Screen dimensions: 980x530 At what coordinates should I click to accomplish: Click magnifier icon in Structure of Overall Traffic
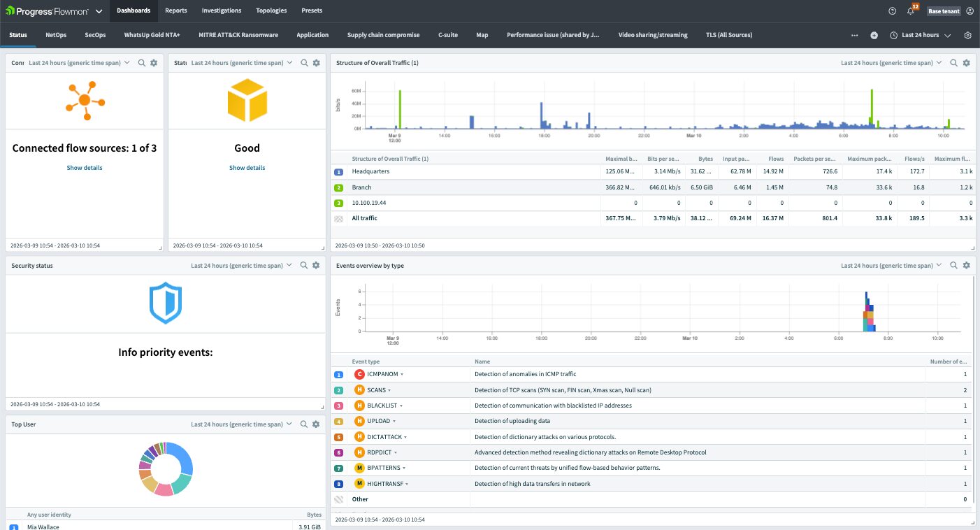pyautogui.click(x=953, y=63)
